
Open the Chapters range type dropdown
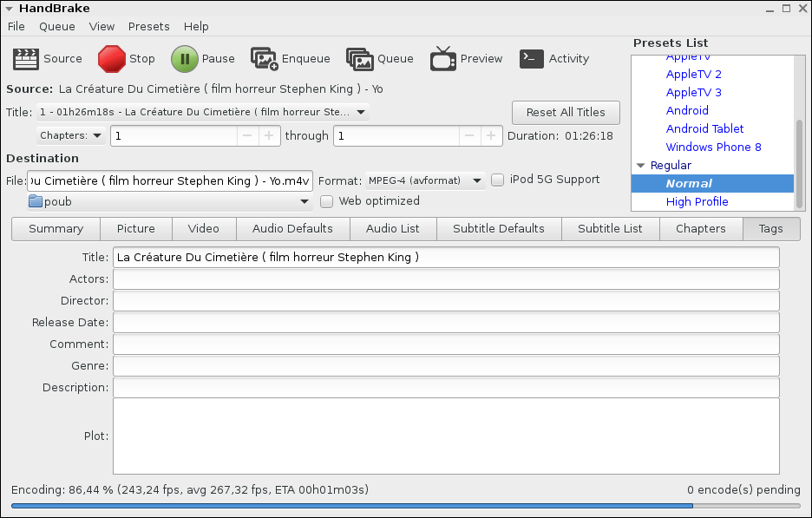71,135
